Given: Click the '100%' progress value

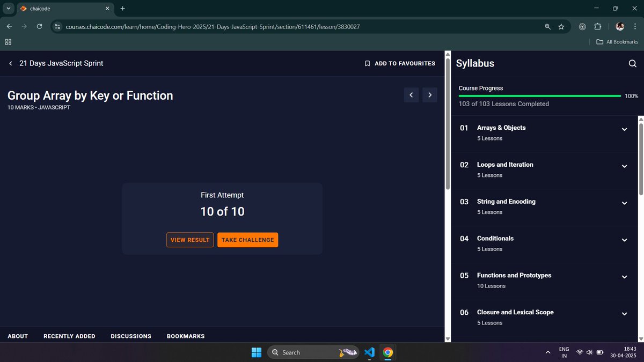Looking at the screenshot, I should pyautogui.click(x=632, y=96).
